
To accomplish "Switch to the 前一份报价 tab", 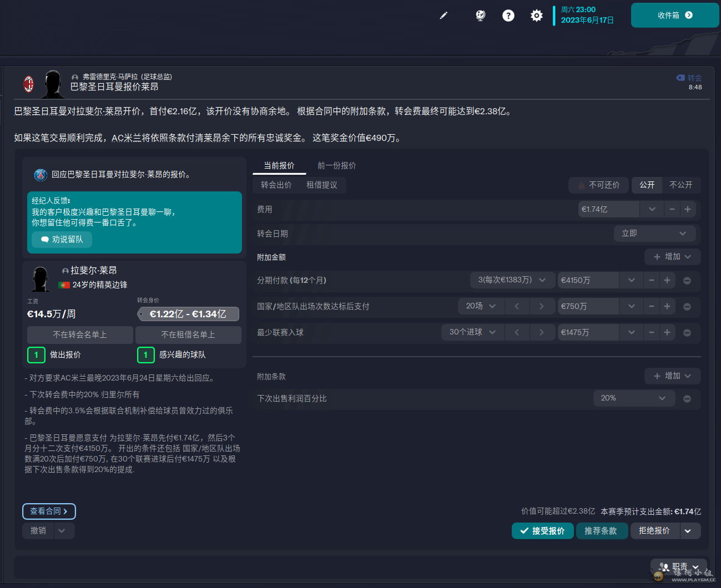I will tap(336, 165).
